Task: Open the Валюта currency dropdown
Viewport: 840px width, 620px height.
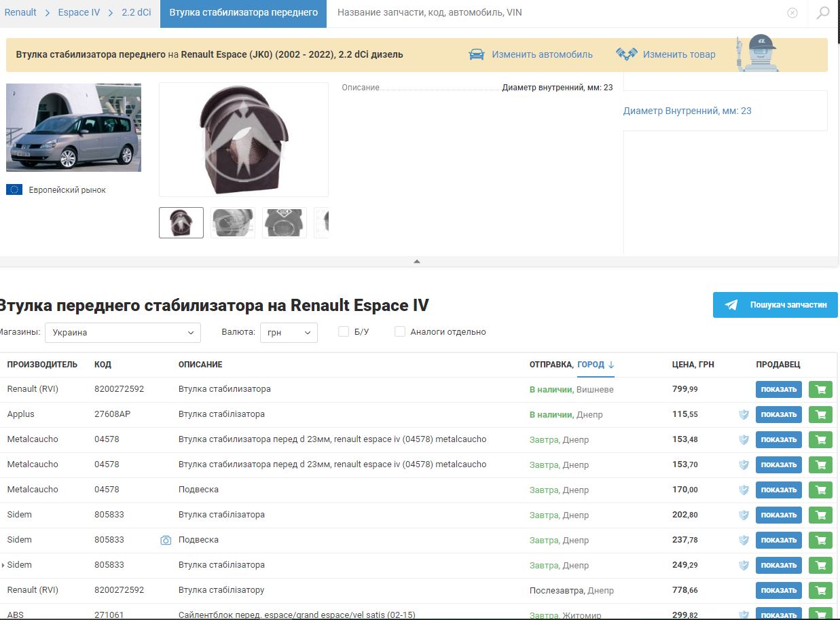Action: (289, 333)
